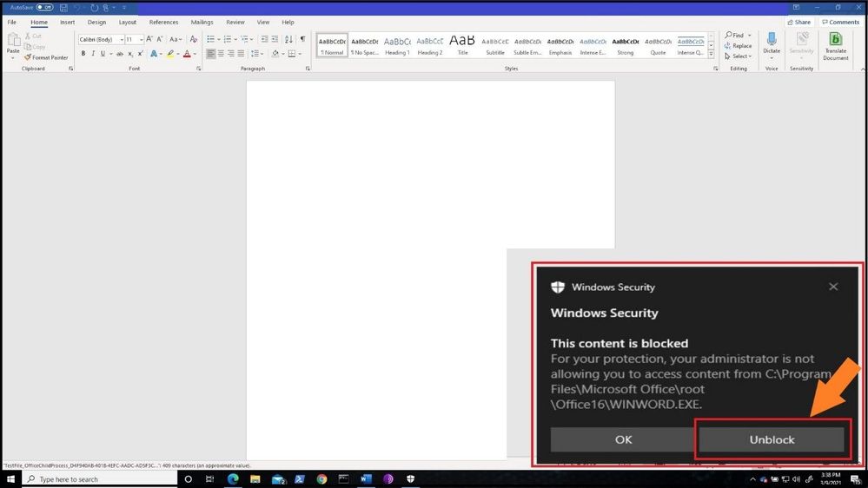Toggle the AutoSave switch
Screen dimensions: 868x488
45,7
